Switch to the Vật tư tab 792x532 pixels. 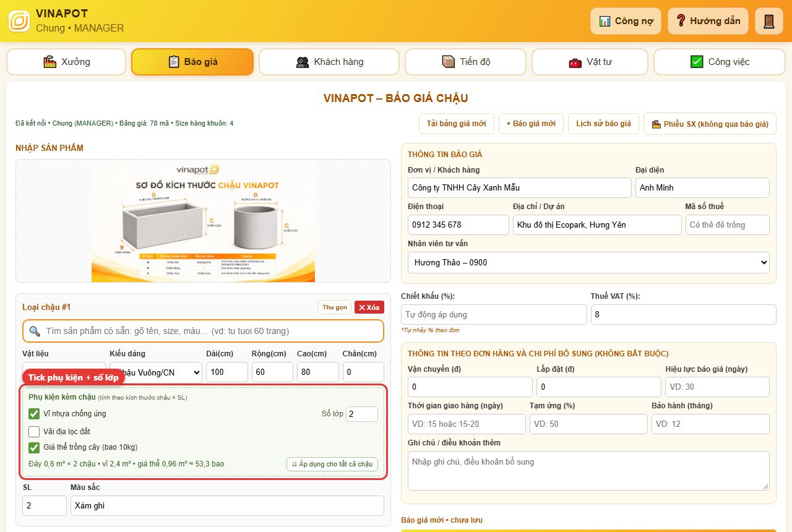click(x=590, y=62)
